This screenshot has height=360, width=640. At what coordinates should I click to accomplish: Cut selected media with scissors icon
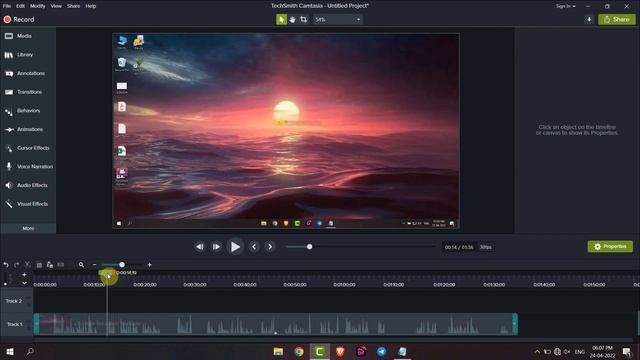pos(27,265)
